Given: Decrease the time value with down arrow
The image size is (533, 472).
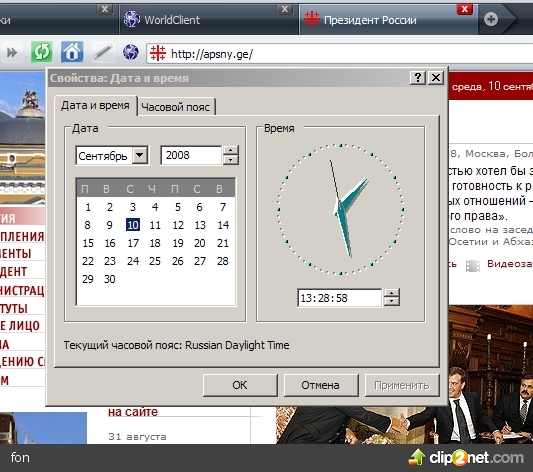Looking at the screenshot, I should coord(392,301).
